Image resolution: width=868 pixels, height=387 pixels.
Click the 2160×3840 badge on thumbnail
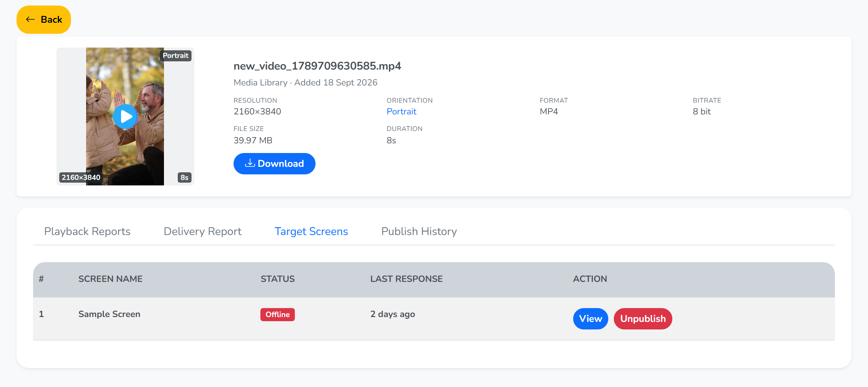[x=81, y=177]
